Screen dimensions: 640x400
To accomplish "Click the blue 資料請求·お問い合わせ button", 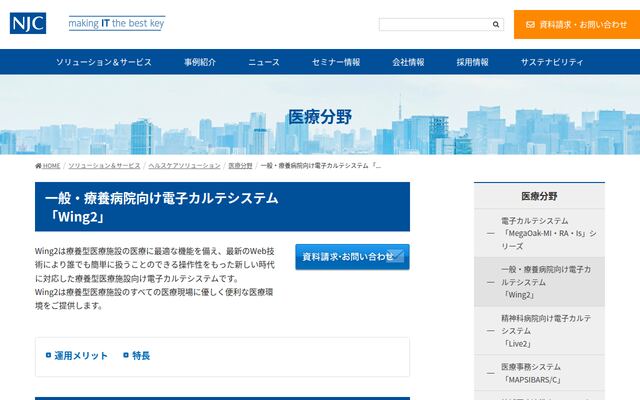I will [x=352, y=257].
